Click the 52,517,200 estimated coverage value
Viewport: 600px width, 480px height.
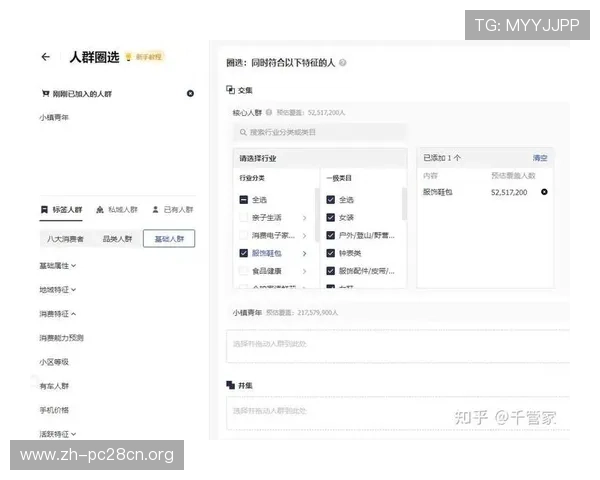(509, 192)
